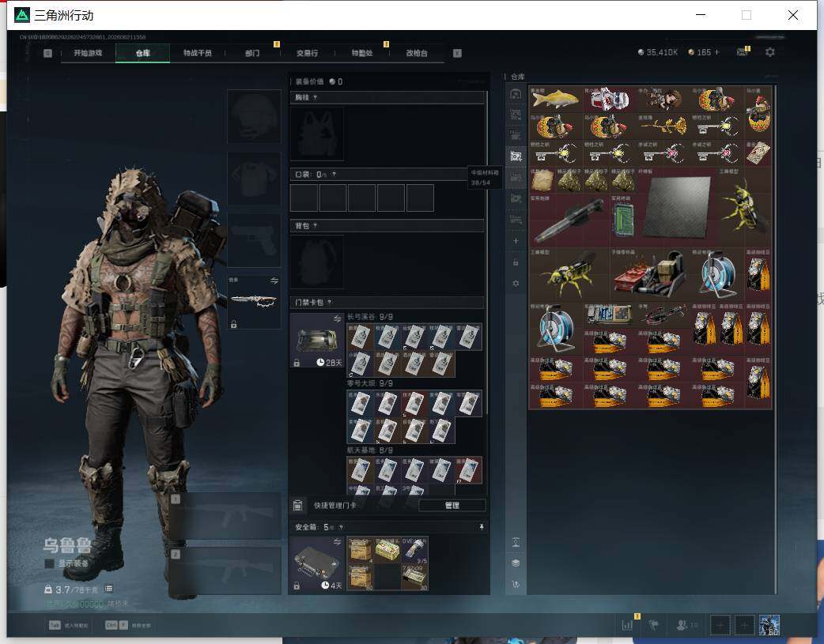Screen dimensions: 824x644
Task: Click the empty chest rig slot
Action: pos(317,134)
